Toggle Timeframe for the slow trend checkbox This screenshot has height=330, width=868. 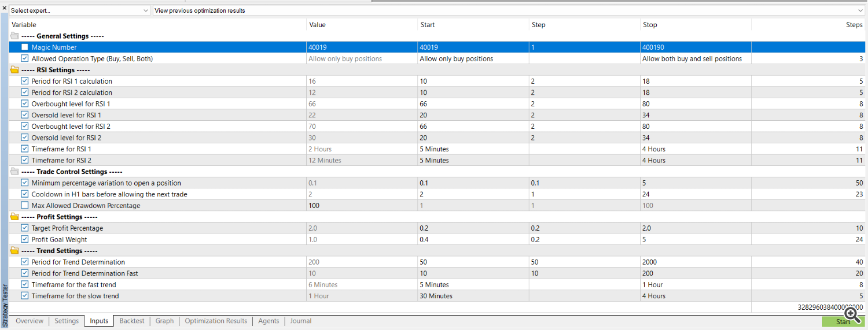click(x=24, y=296)
